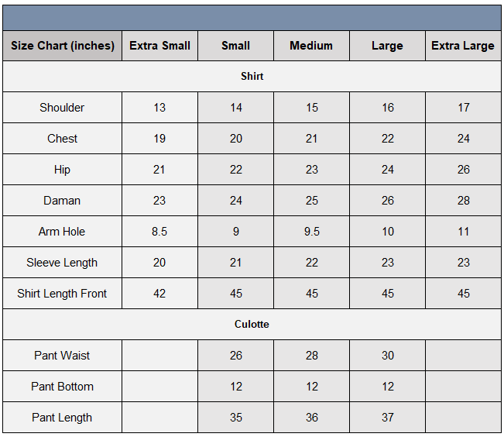504x437 pixels.
Task: Select the Pant Length Large value 37
Action: click(387, 418)
